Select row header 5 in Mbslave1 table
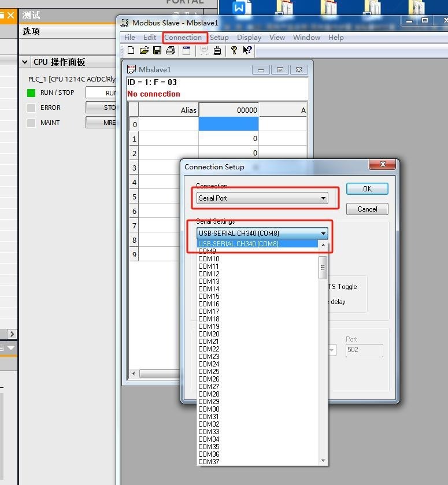The height and width of the screenshot is (485, 448). coord(134,197)
